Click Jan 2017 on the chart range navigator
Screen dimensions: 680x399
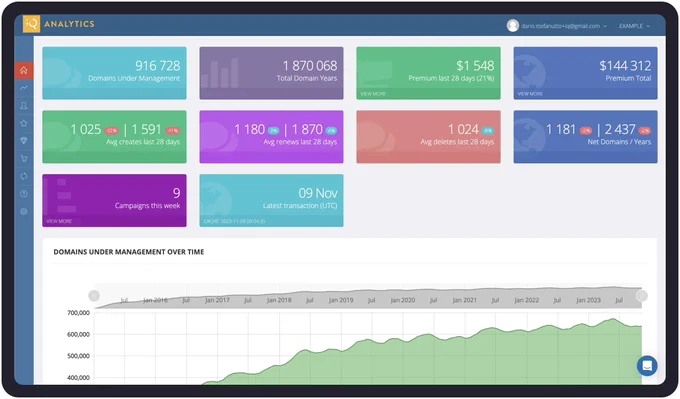217,300
